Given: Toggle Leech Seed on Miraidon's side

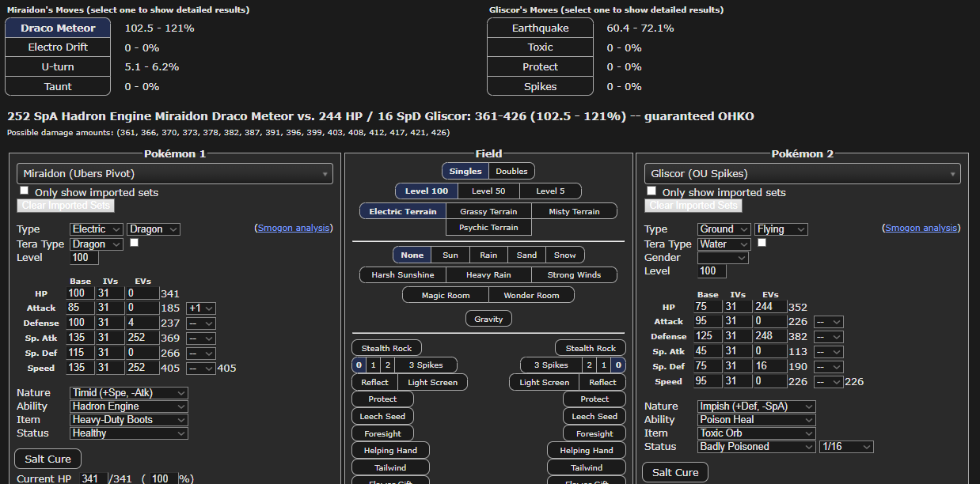Looking at the screenshot, I should tap(383, 417).
